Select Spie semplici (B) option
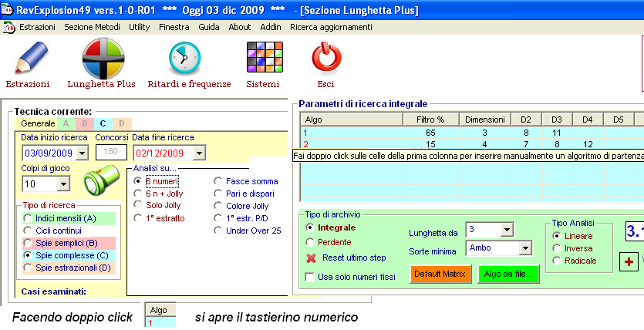The width and height of the screenshot is (644, 330). pos(28,243)
